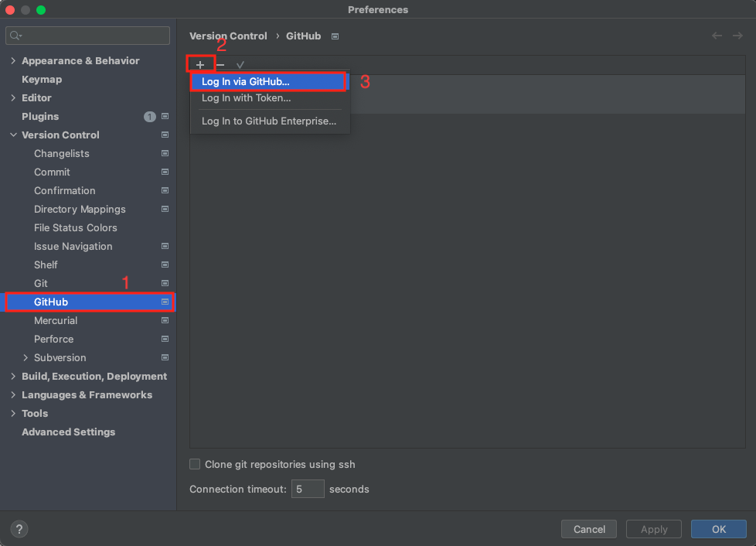
Task: Click the Appearance & Behavior label
Action: coord(80,61)
